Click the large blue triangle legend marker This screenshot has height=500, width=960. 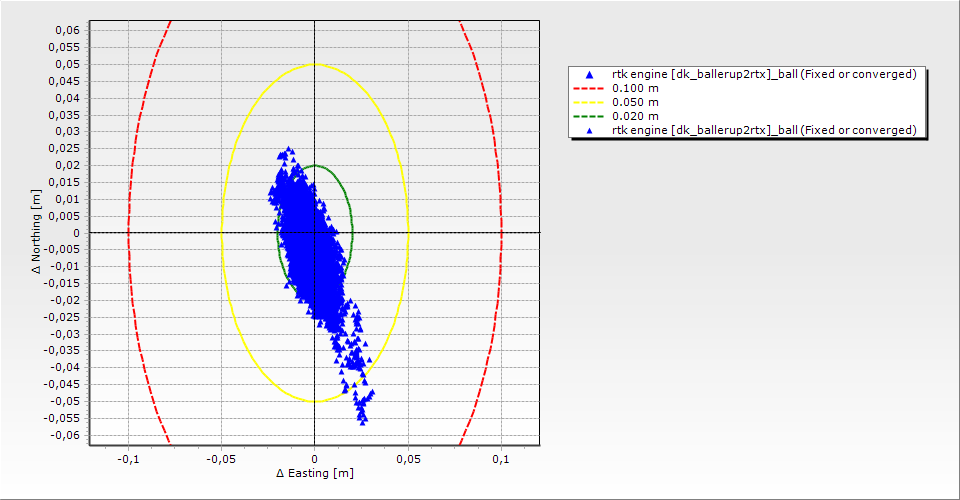coord(589,75)
